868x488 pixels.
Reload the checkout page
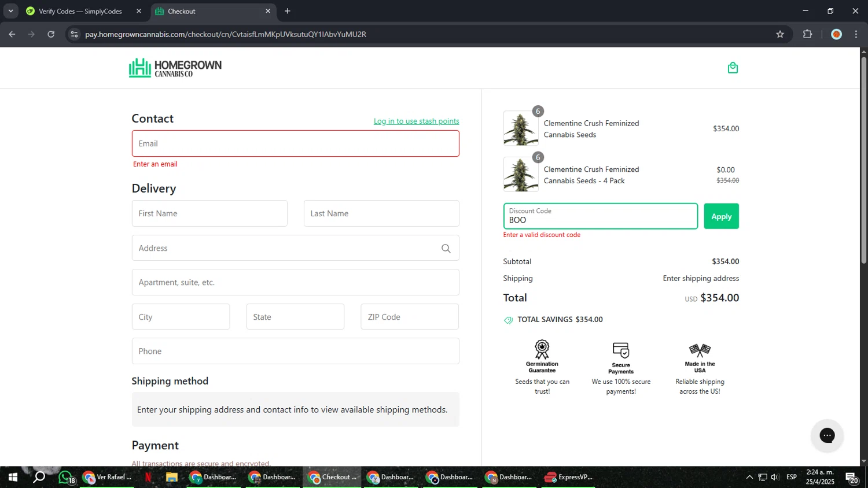(51, 34)
